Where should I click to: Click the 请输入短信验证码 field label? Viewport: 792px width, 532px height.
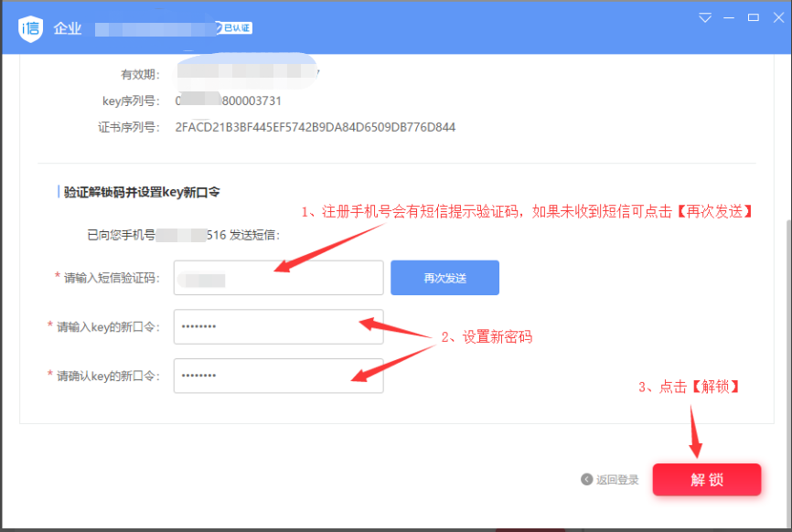point(110,278)
